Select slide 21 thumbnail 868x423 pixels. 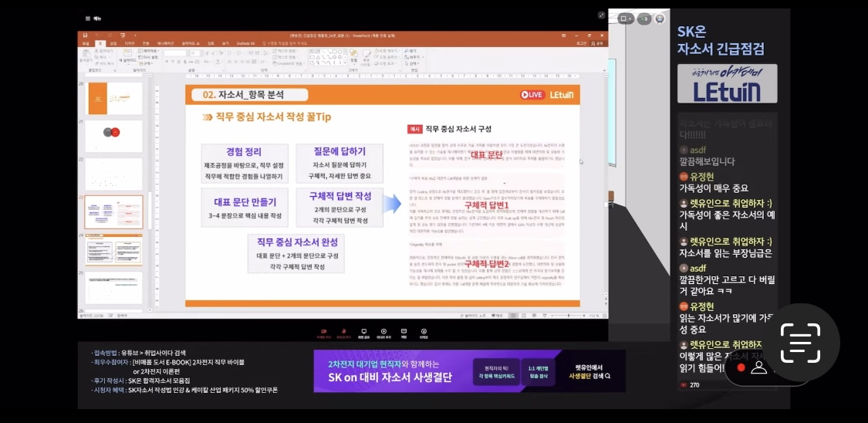115,136
